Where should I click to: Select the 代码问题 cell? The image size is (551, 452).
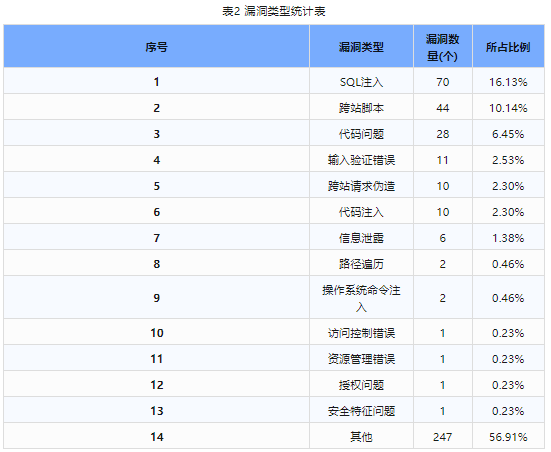click(361, 134)
